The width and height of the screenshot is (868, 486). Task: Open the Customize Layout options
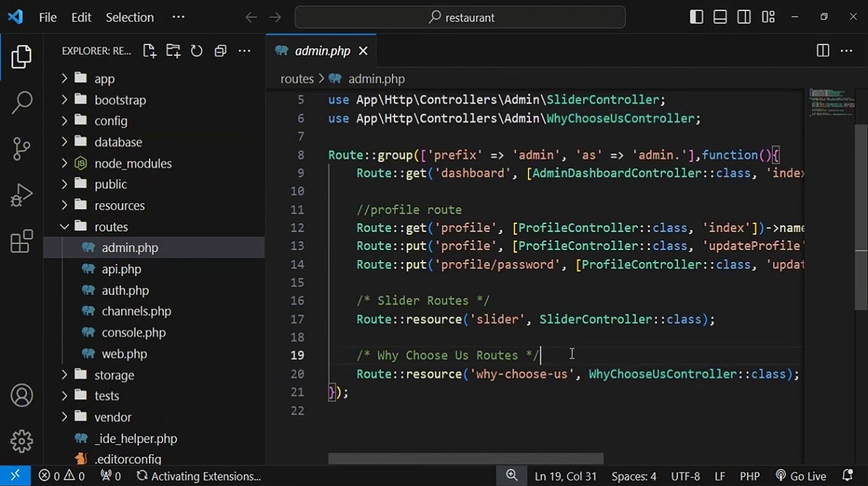pos(768,18)
